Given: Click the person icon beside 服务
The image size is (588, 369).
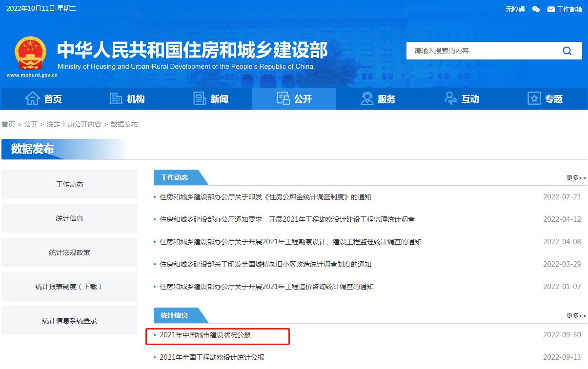Looking at the screenshot, I should [x=367, y=98].
